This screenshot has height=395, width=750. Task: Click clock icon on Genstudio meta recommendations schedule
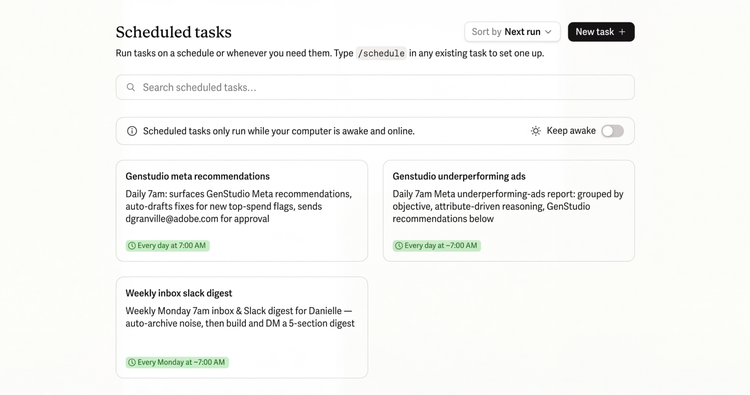pyautogui.click(x=132, y=246)
